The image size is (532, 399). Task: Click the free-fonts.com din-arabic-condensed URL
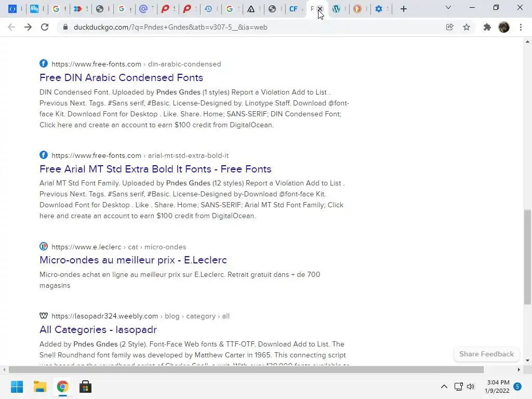(136, 64)
